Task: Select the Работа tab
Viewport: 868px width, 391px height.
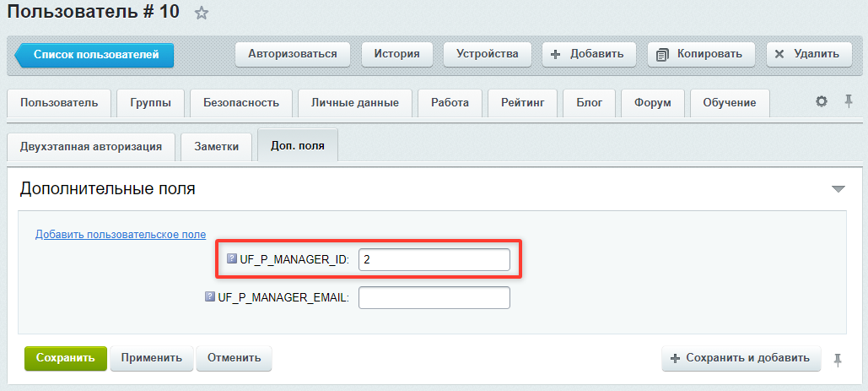Action: point(450,103)
